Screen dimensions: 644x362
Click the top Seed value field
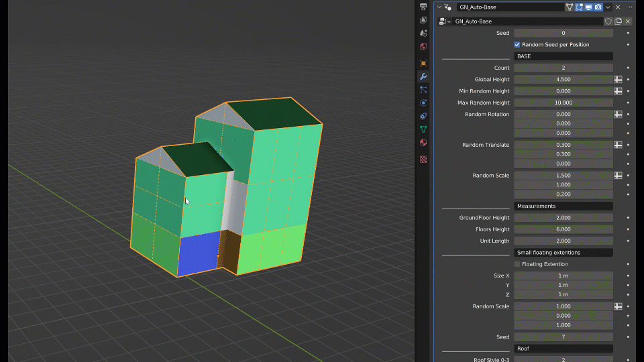[x=563, y=33]
